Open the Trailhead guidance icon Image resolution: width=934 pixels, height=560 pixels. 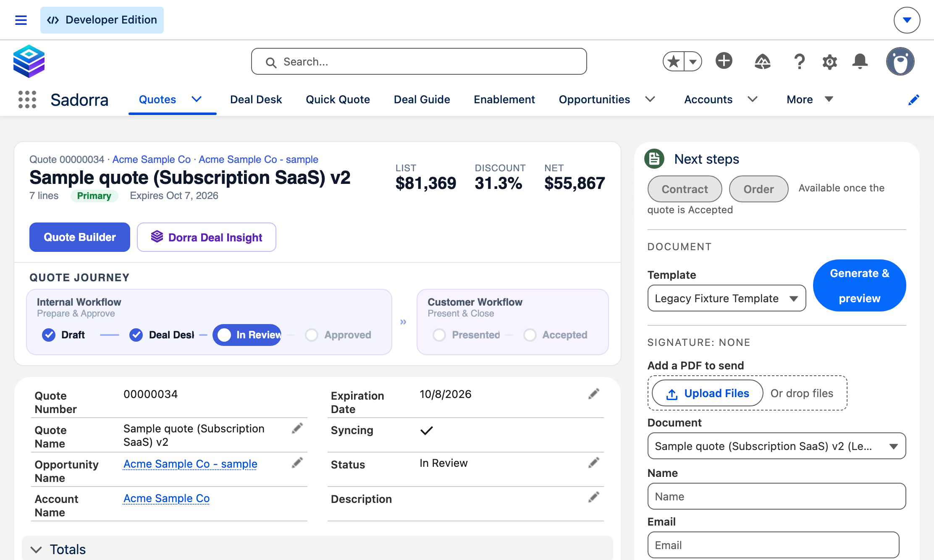pos(762,61)
